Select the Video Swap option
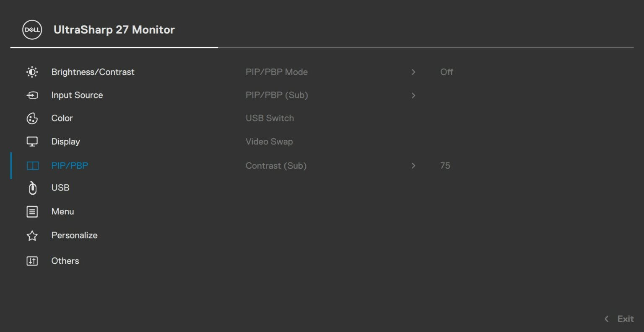The image size is (644, 332). point(269,142)
